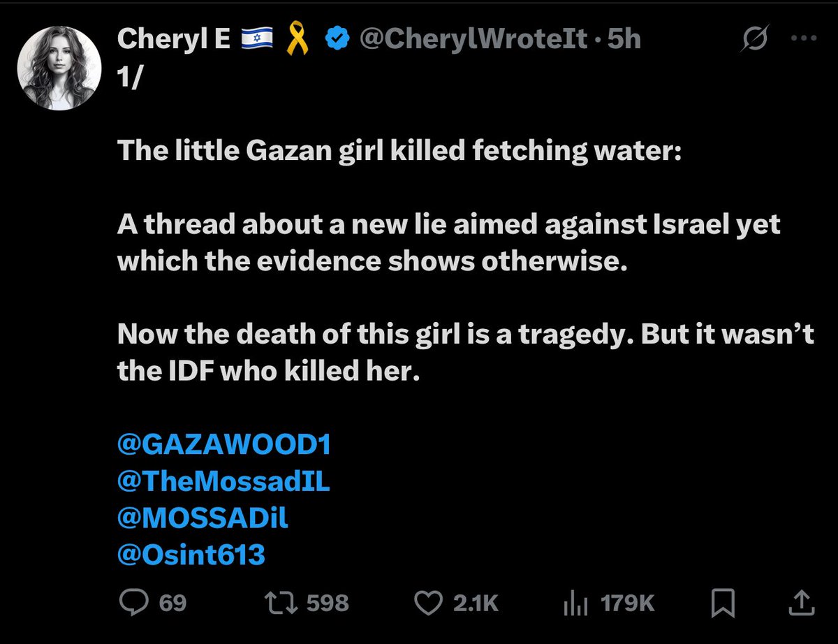
Task: Share the post via upload arrow icon
Action: pyautogui.click(x=802, y=602)
